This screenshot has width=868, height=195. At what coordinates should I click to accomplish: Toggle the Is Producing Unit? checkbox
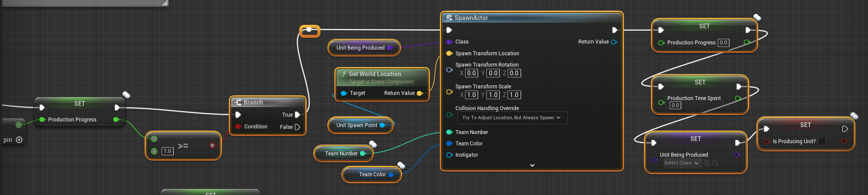(822, 141)
